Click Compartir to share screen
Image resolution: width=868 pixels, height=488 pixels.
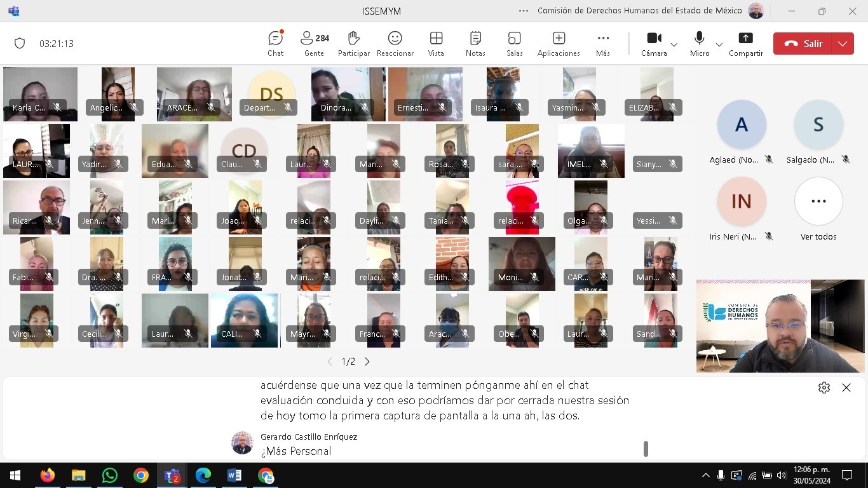point(745,44)
